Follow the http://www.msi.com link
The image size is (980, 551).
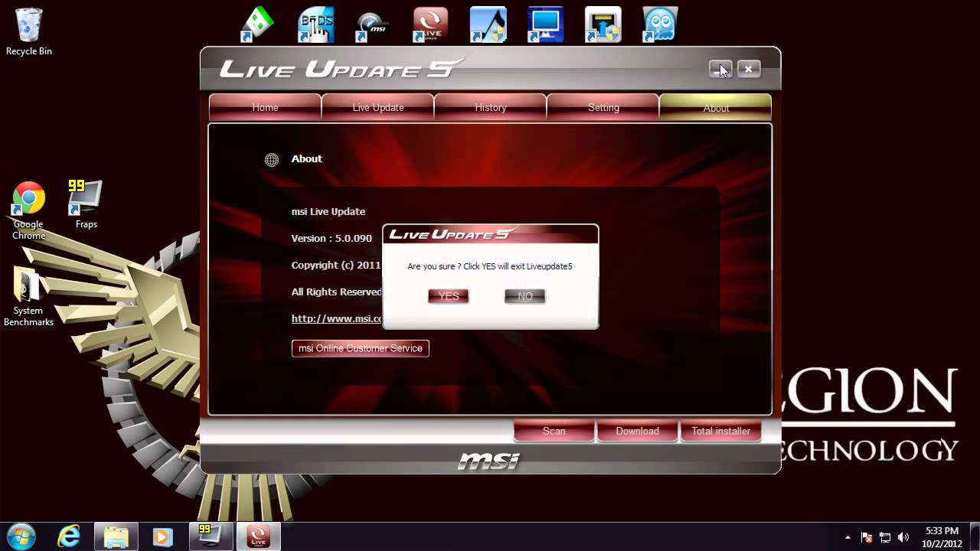tap(337, 318)
